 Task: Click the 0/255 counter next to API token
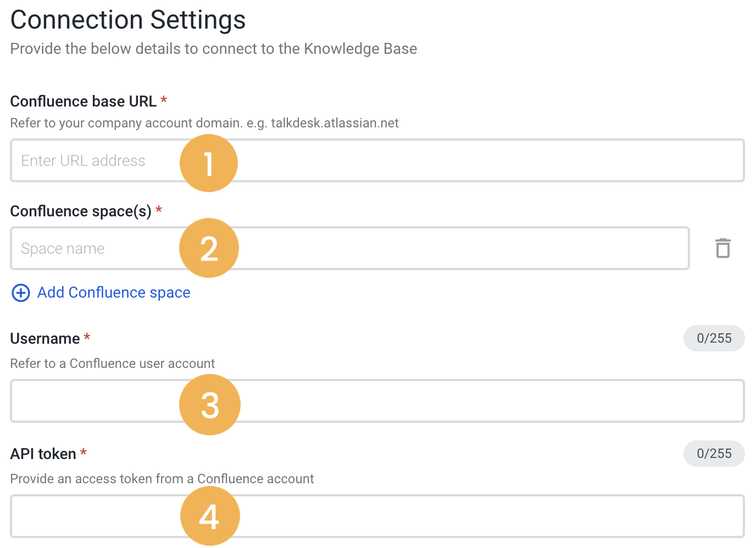point(714,454)
